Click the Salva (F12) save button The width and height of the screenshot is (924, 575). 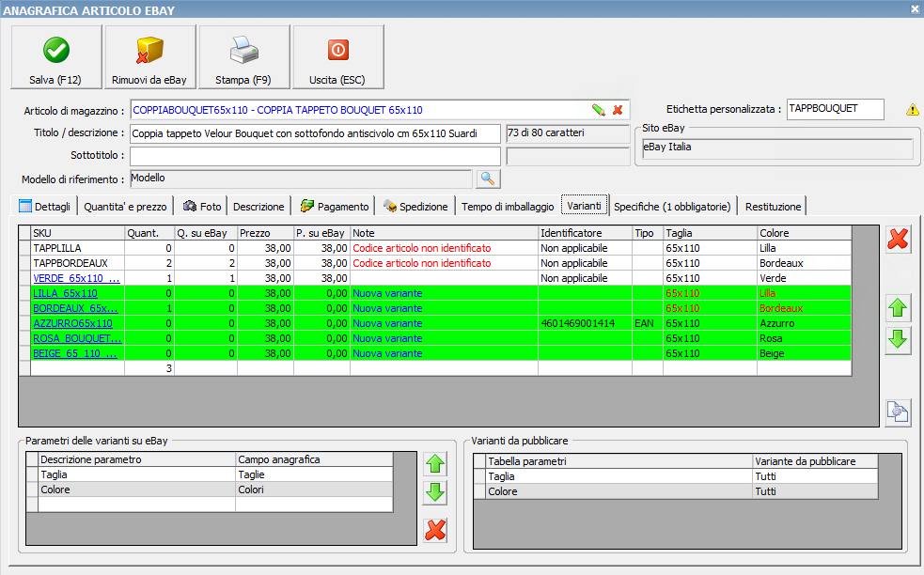(56, 57)
